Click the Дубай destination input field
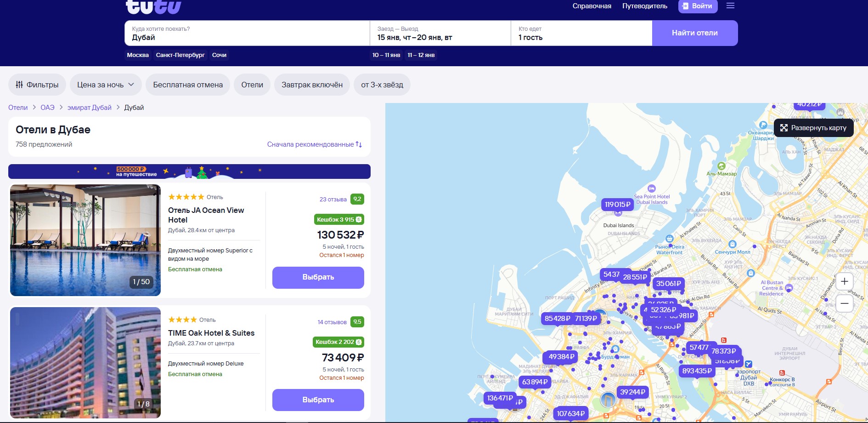 (247, 33)
